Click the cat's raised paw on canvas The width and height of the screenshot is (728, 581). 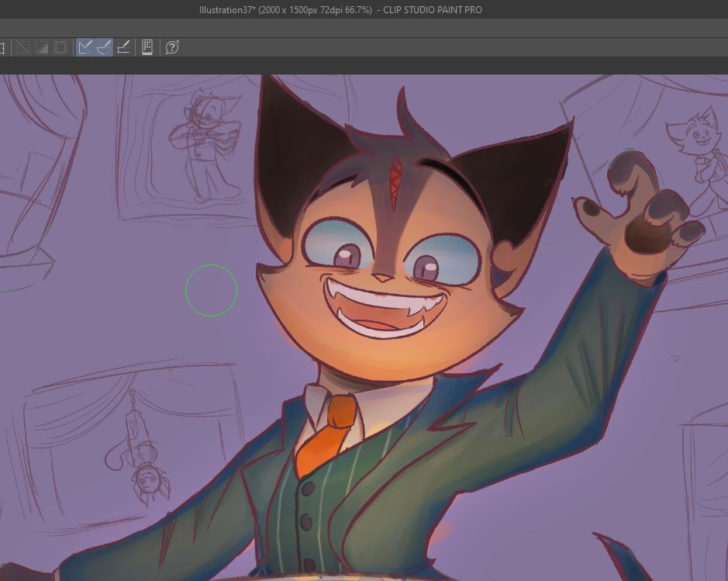[638, 216]
